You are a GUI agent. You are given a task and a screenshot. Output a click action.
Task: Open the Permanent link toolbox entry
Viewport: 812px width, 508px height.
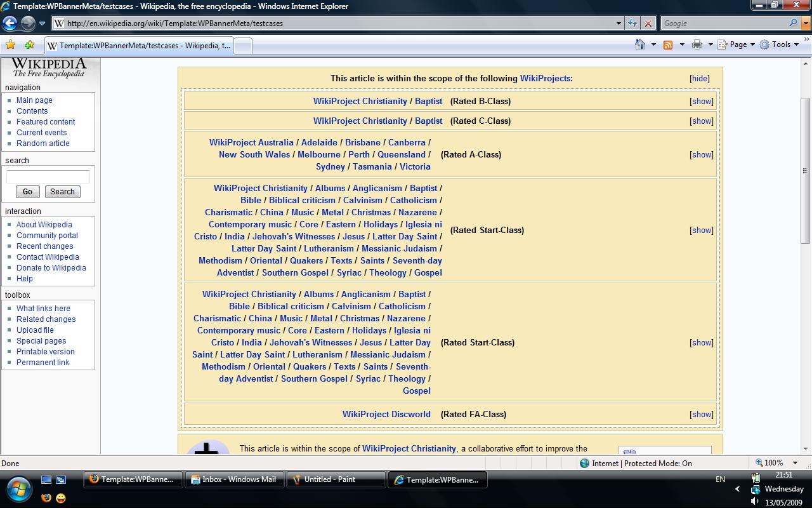[x=43, y=363]
